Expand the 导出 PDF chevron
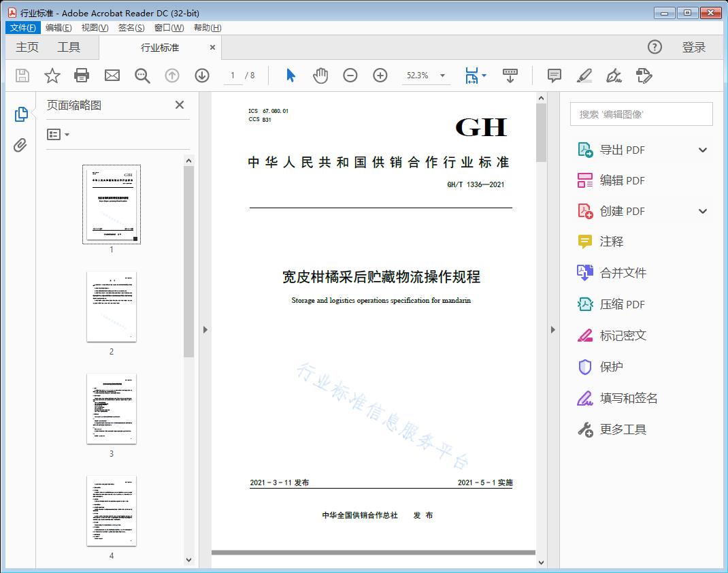The width and height of the screenshot is (728, 573). (702, 149)
